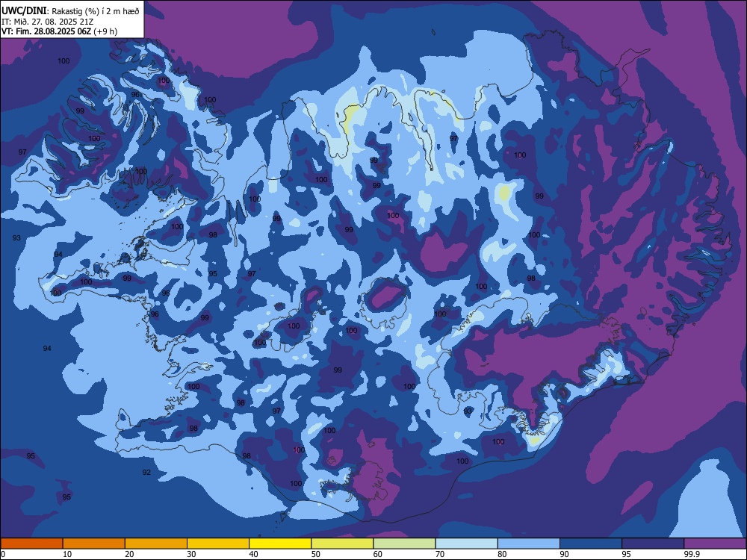The height and width of the screenshot is (560, 747).
Task: Select the 30–40 golden yellow legend swatch
Action: [218, 544]
